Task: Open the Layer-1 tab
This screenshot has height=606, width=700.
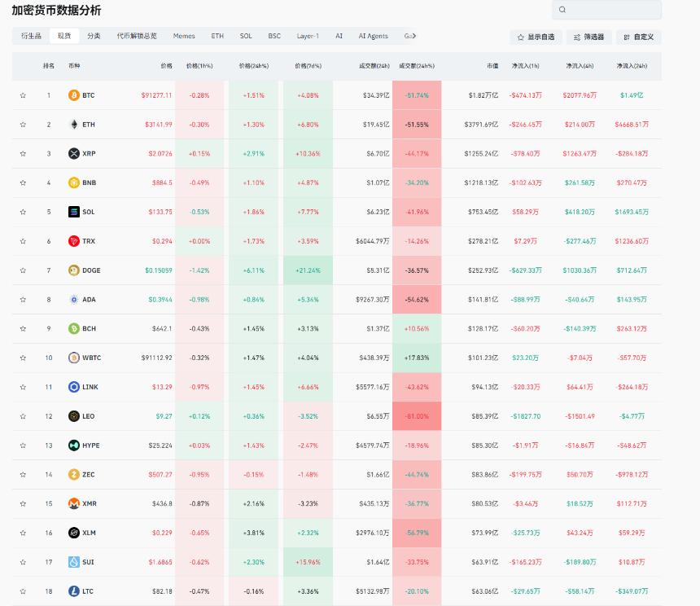Action: (308, 36)
